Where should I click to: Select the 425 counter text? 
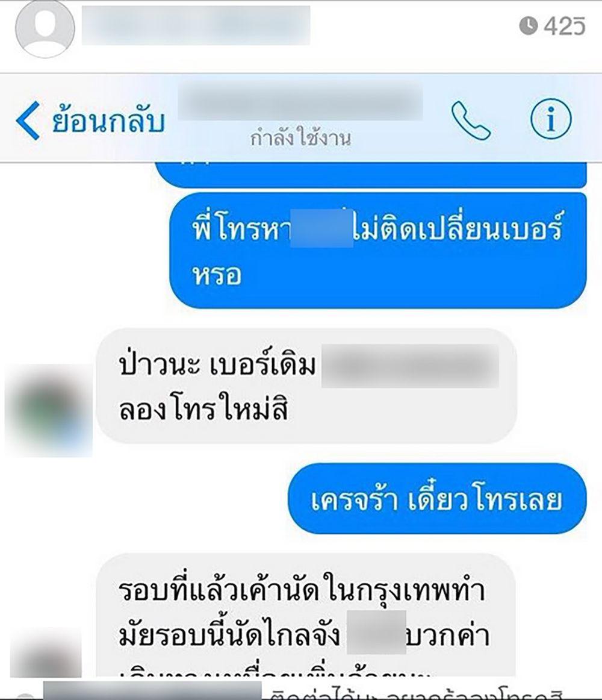pyautogui.click(x=565, y=25)
